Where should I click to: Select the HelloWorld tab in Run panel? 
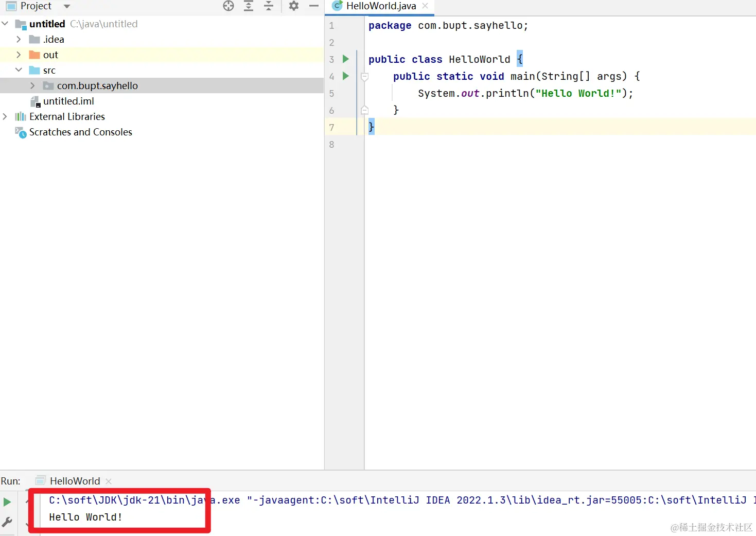coord(75,481)
